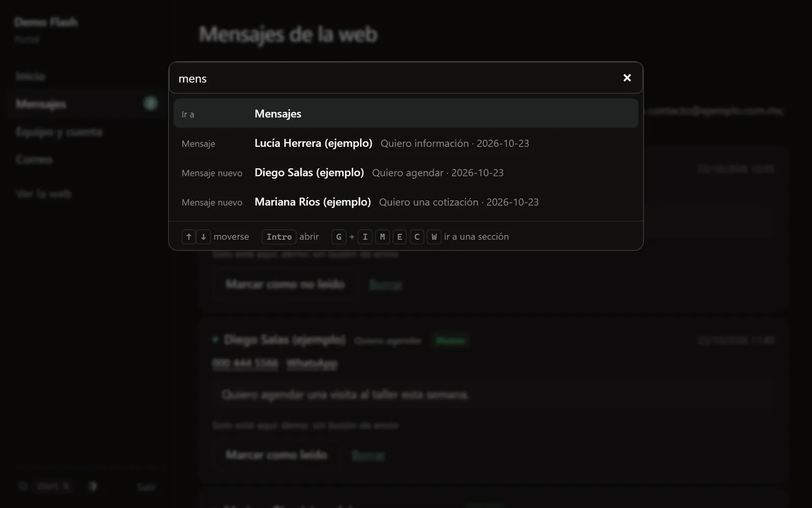Click the up arrow key hint
This screenshot has height=508, width=812.
point(189,237)
